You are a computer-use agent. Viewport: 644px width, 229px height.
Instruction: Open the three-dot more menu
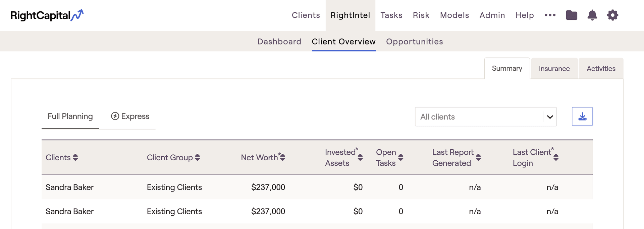[550, 15]
